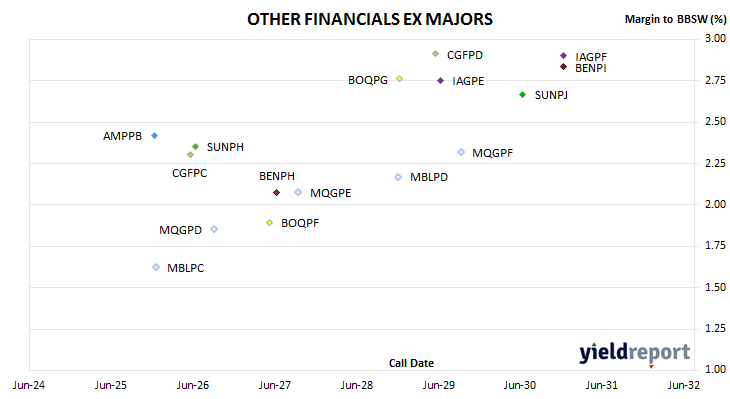Select the CGFPC data label text
The image size is (730, 399).
(189, 173)
